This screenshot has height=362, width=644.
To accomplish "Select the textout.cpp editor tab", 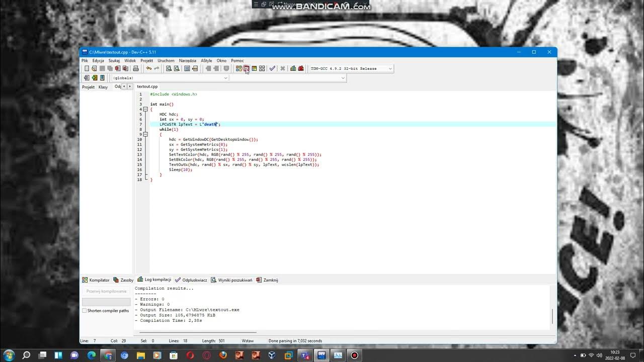I will [147, 86].
